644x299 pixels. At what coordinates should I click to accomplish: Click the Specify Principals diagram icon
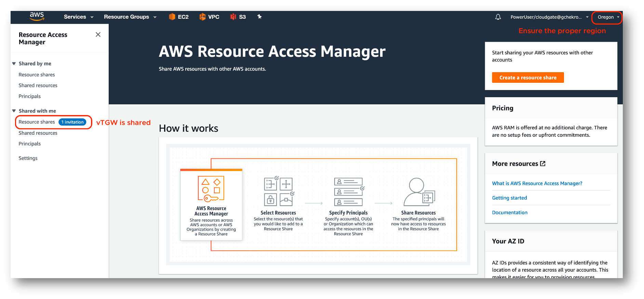[349, 192]
